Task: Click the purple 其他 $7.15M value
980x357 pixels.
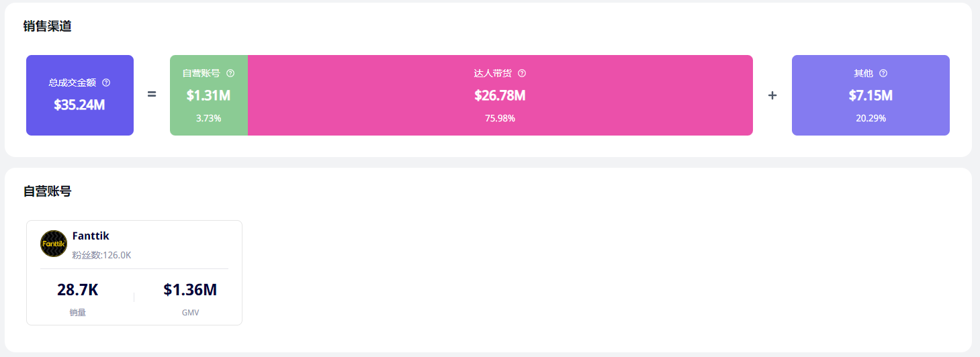Action: coord(871,95)
